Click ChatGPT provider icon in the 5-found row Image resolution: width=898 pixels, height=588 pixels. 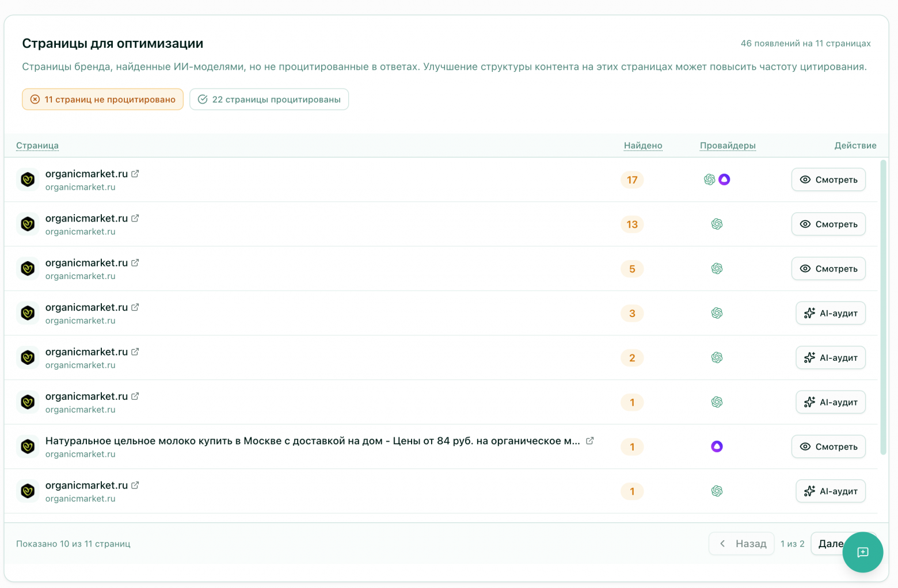point(717,269)
